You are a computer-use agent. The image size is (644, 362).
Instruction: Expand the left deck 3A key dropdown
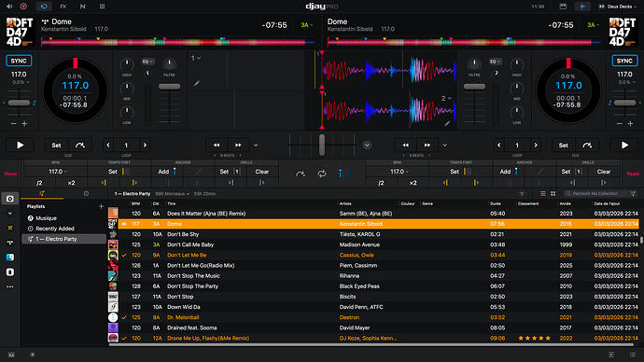click(x=306, y=25)
